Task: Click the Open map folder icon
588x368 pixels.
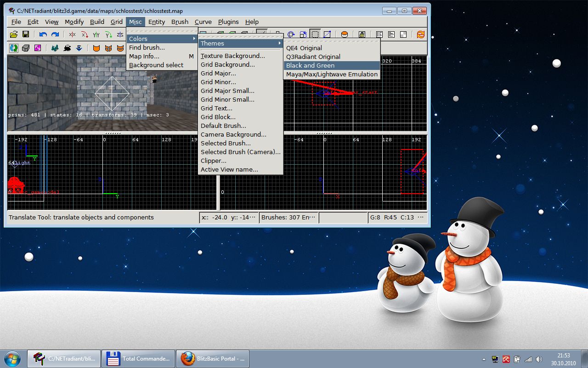Action: tap(14, 34)
